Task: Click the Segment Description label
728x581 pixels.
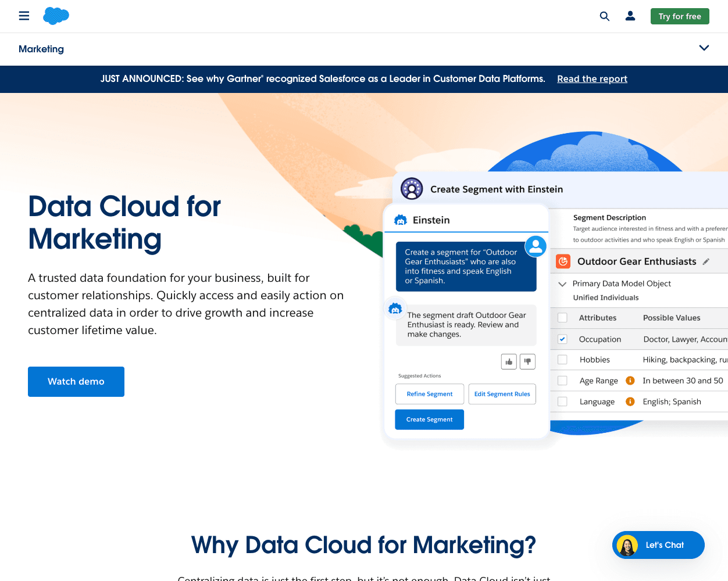Action: [609, 218]
